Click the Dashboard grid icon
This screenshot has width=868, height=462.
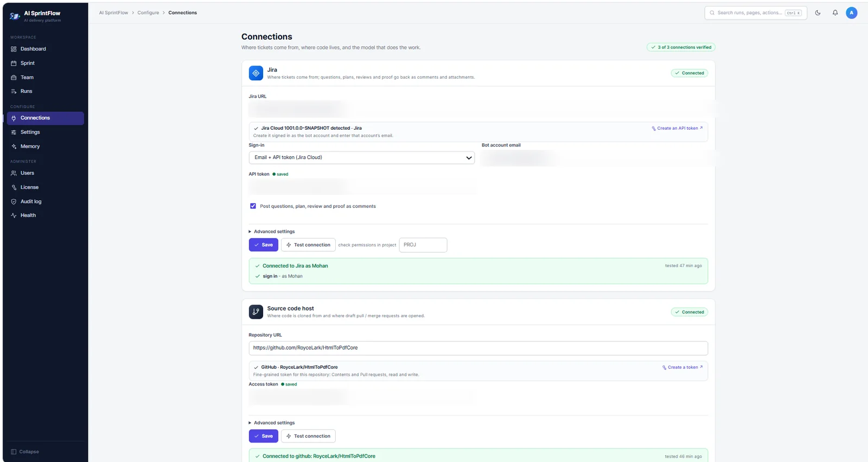pyautogui.click(x=14, y=49)
